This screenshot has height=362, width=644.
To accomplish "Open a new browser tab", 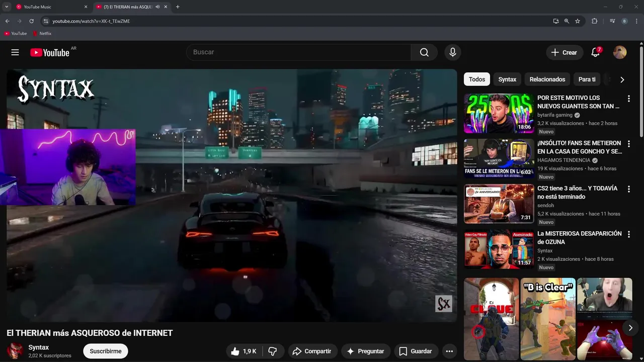I will 178,7.
